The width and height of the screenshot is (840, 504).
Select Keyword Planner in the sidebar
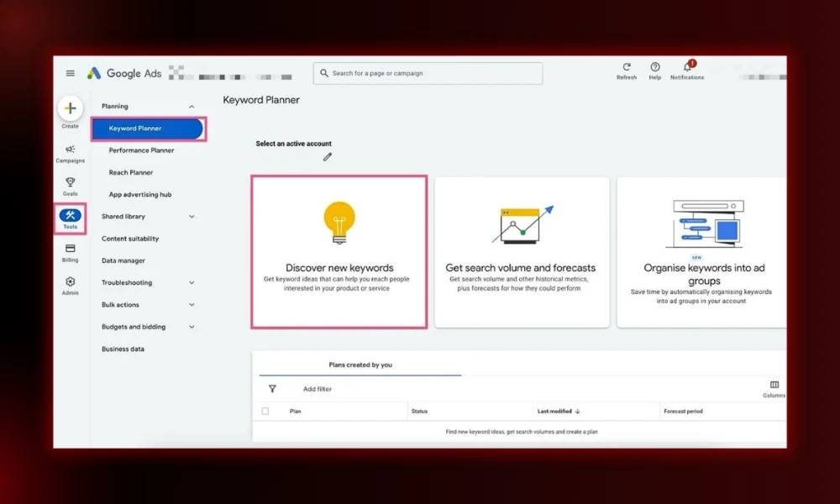[x=147, y=129]
